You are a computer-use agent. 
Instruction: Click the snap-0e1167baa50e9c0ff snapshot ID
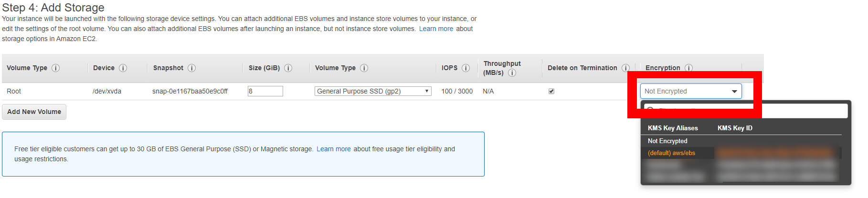pyautogui.click(x=190, y=91)
